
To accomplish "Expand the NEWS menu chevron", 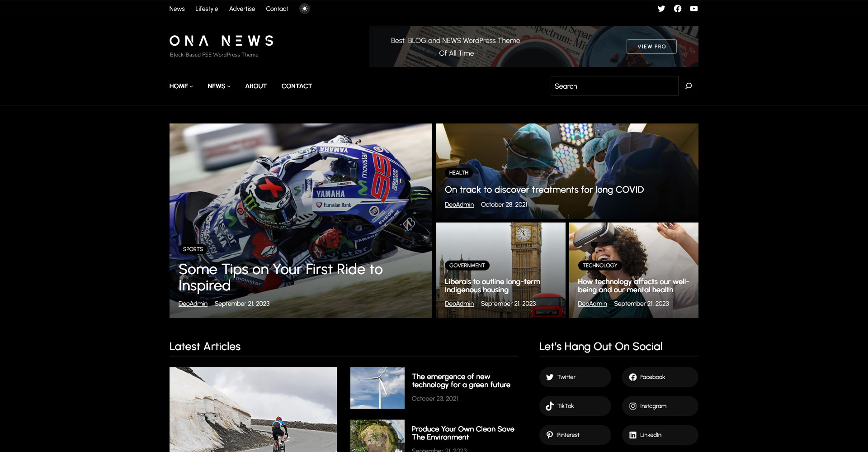I will (229, 86).
